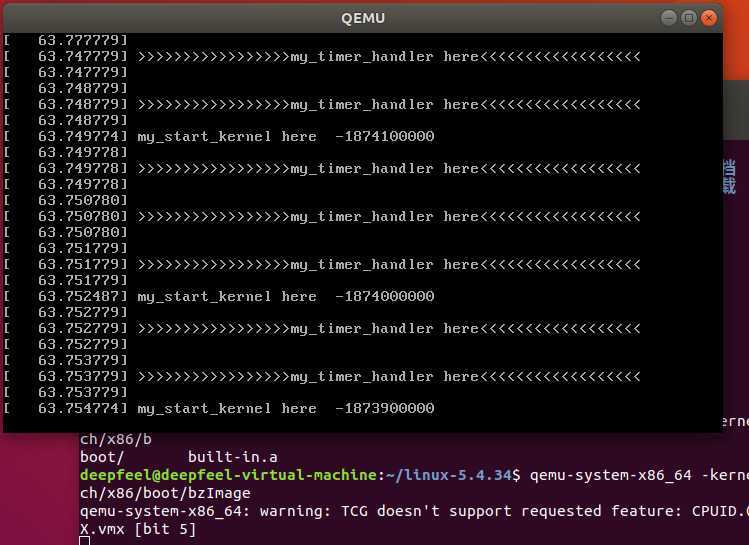Click the boot/ entry in the terminal
Viewport: 749px width, 545px height.
pos(102,457)
